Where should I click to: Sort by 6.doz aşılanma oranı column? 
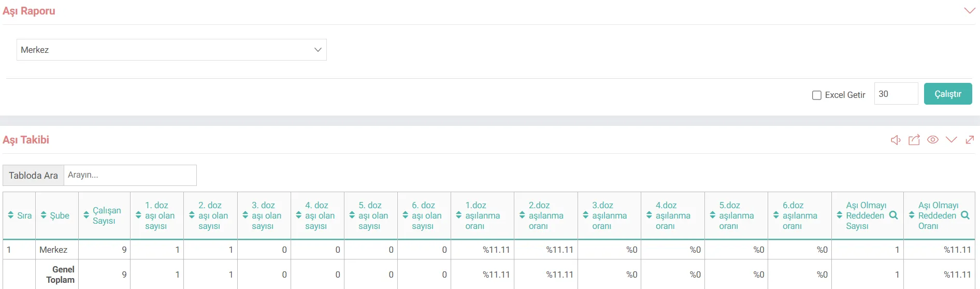coord(776,215)
